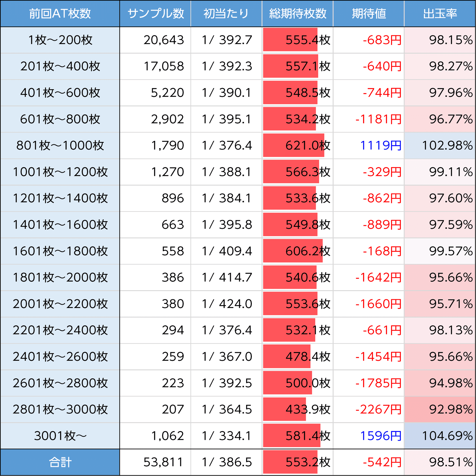The image size is (476, 476).
Task: Click the 104.69% payout rate cell
Action: (x=447, y=436)
